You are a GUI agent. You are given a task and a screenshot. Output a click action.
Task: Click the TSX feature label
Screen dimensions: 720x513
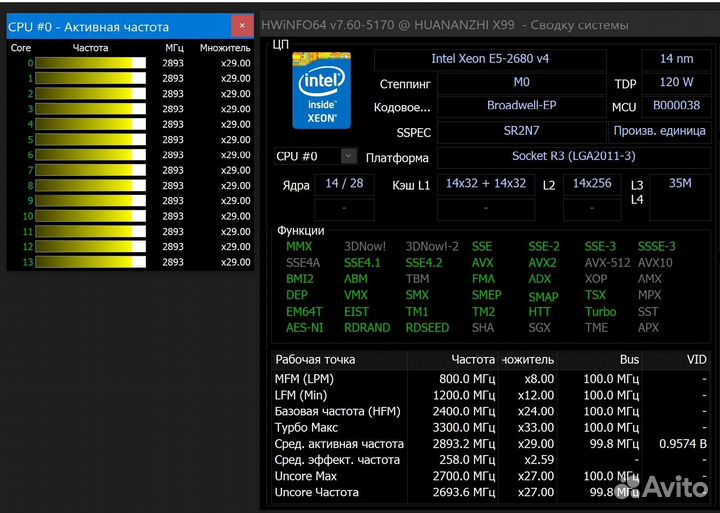tap(595, 295)
